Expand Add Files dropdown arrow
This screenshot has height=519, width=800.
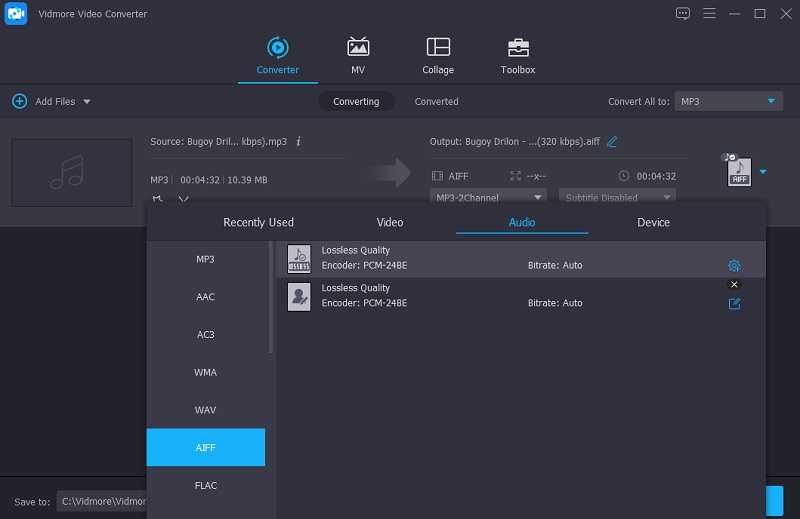pos(87,102)
